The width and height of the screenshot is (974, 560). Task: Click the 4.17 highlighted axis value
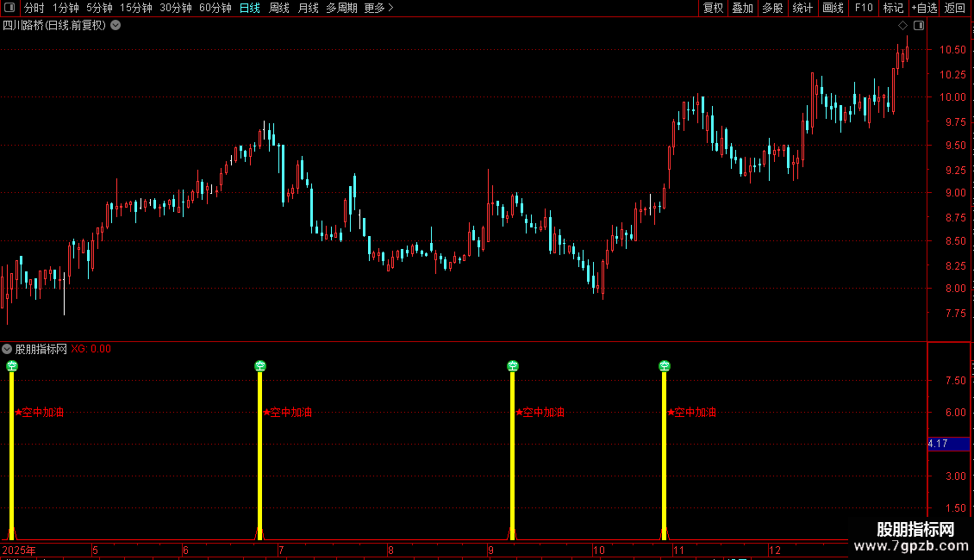948,444
